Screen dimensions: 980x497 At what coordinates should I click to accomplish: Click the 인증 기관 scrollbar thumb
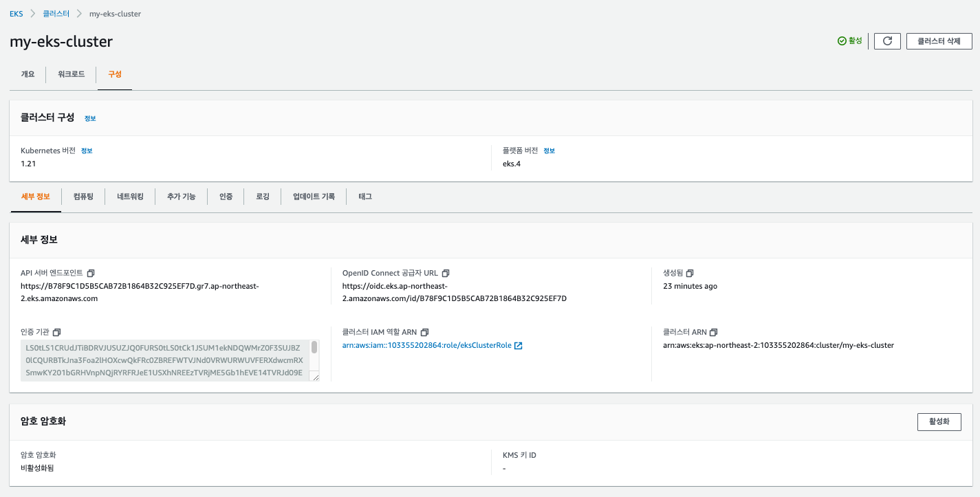pyautogui.click(x=314, y=347)
